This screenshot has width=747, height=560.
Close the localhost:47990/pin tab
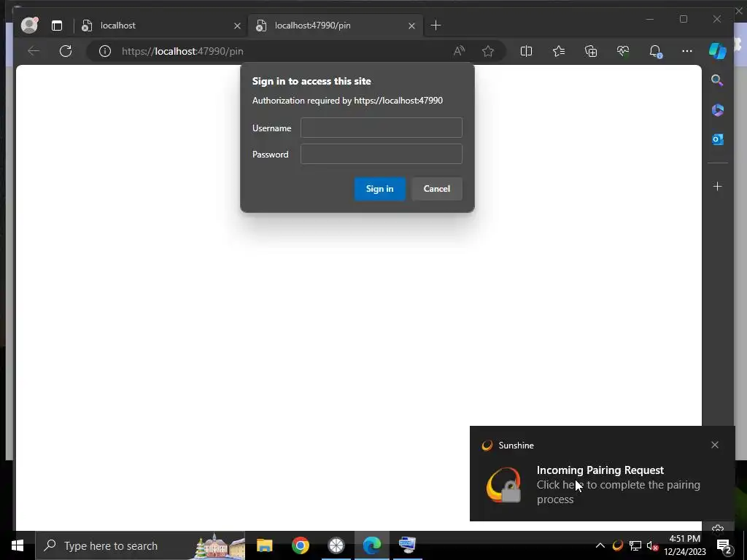[411, 26]
